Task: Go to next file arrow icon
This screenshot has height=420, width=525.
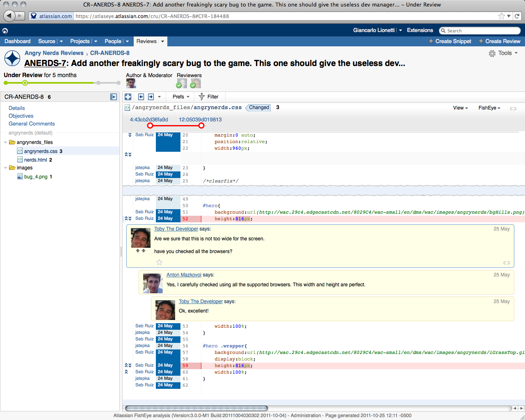Action: click(x=151, y=97)
